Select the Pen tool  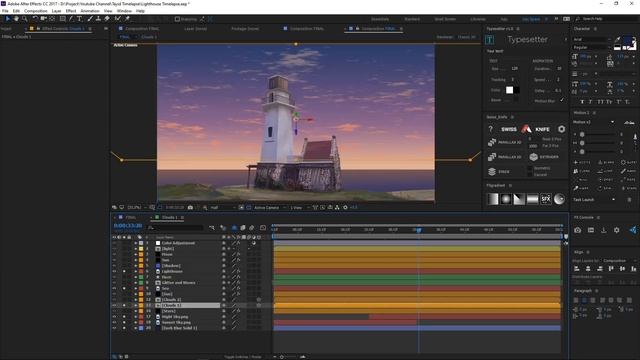coord(71,19)
